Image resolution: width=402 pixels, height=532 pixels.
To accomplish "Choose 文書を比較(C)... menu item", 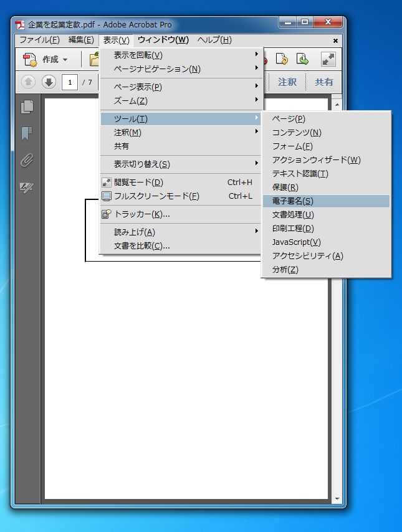I will coord(181,246).
